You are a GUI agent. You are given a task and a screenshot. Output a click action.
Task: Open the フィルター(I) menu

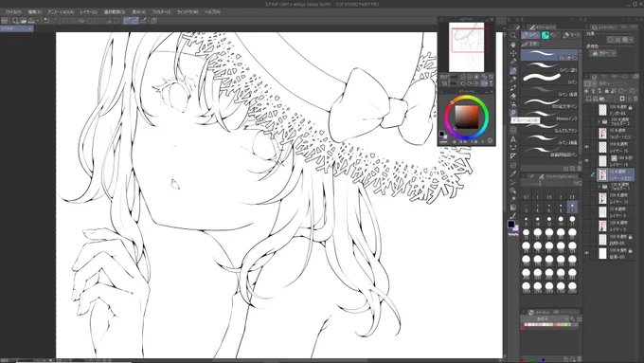pos(161,12)
